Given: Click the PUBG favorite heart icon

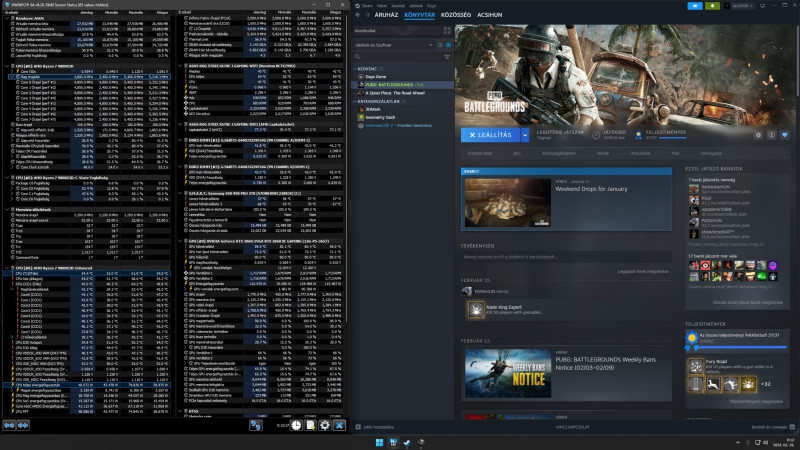Looking at the screenshot, I should click(x=785, y=135).
